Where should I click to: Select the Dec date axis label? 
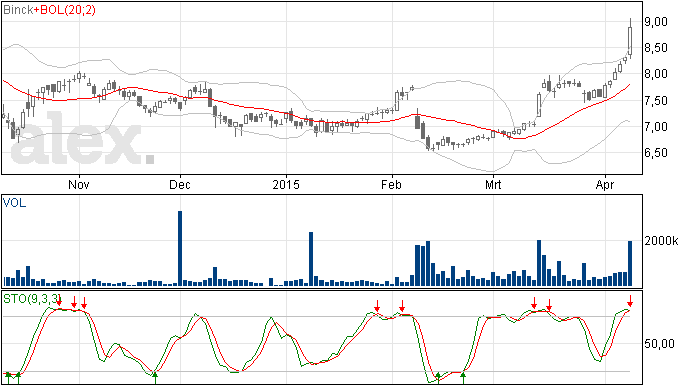click(x=180, y=184)
